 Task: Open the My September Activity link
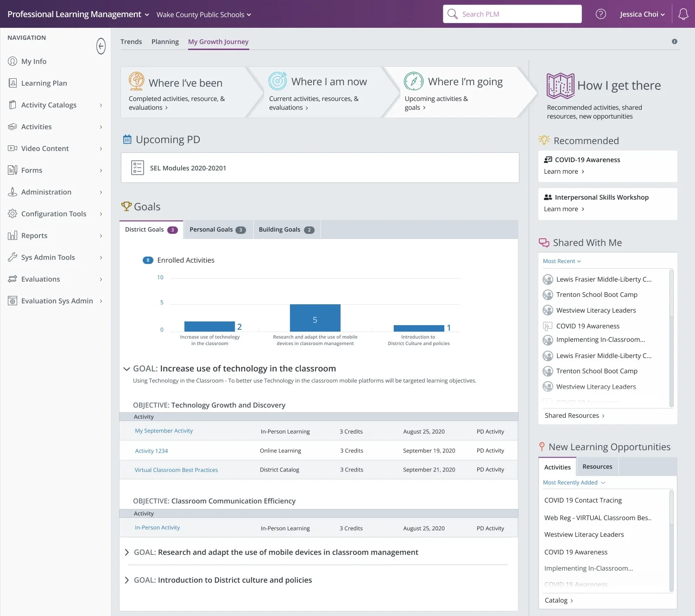click(x=164, y=431)
